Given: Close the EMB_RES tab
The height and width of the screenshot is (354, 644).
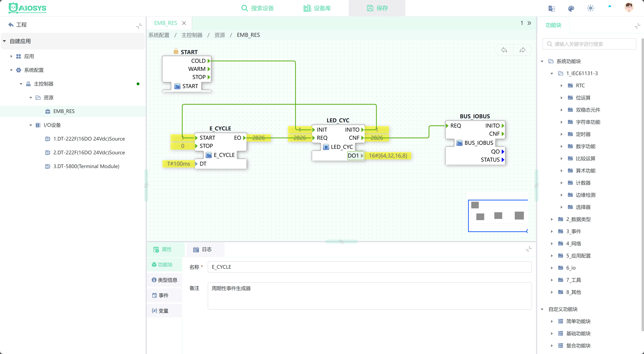Looking at the screenshot, I should tap(184, 23).
